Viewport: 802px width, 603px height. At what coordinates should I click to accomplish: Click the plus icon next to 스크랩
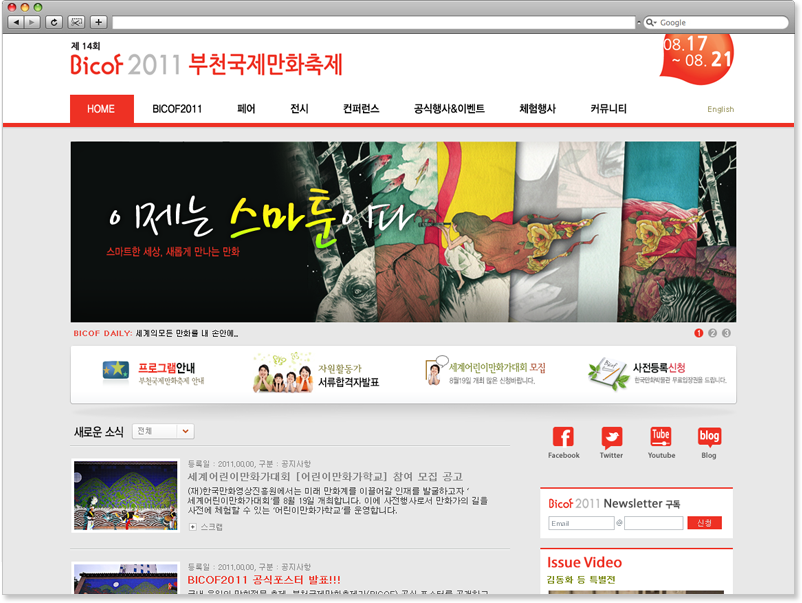pos(193,527)
